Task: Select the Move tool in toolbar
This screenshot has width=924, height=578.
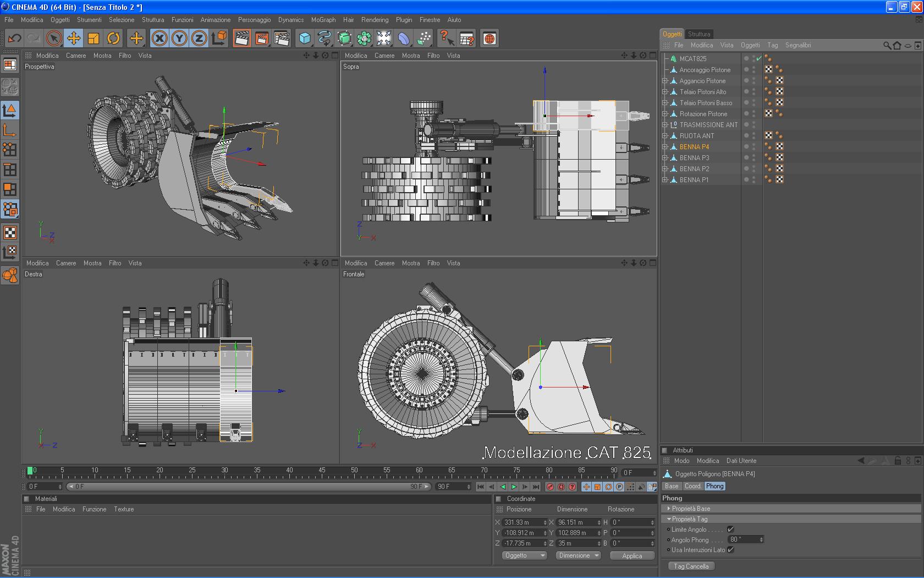Action: click(x=74, y=39)
